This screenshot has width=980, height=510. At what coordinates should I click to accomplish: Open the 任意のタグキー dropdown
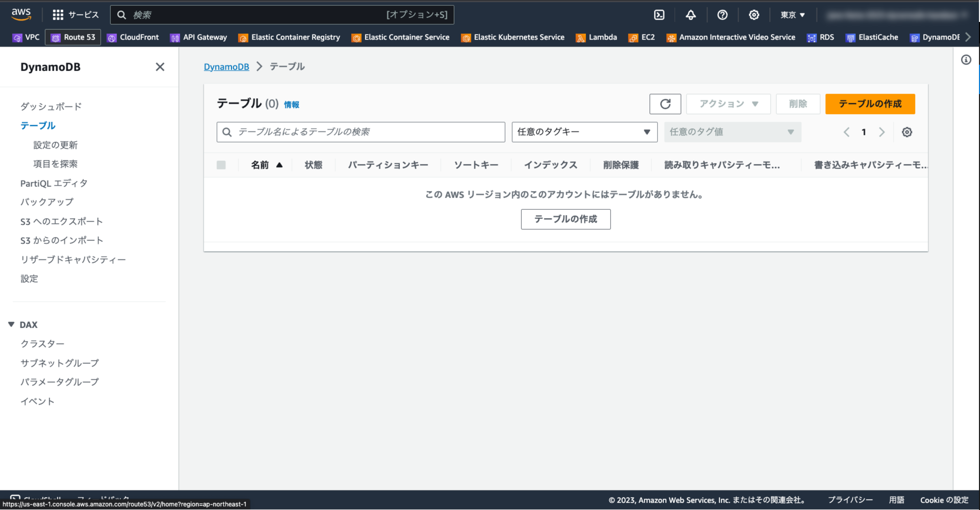click(584, 132)
